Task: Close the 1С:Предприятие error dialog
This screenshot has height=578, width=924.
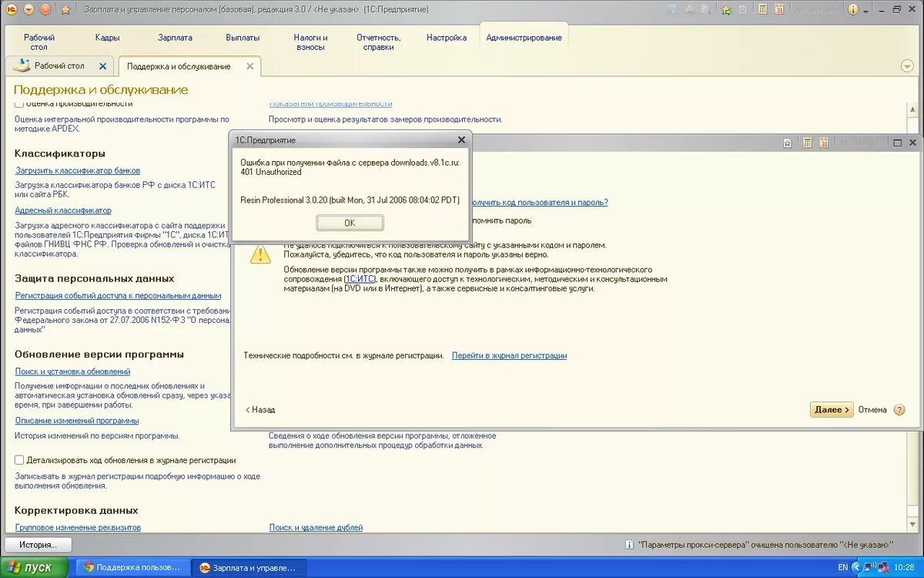Action: coord(461,140)
